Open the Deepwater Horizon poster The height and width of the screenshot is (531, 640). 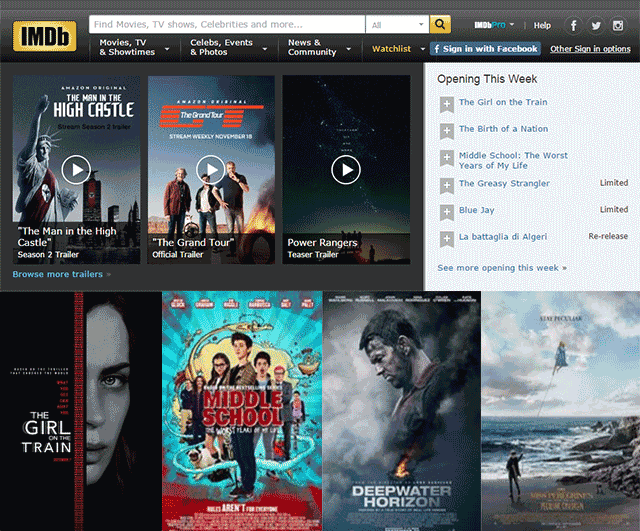(x=401, y=412)
